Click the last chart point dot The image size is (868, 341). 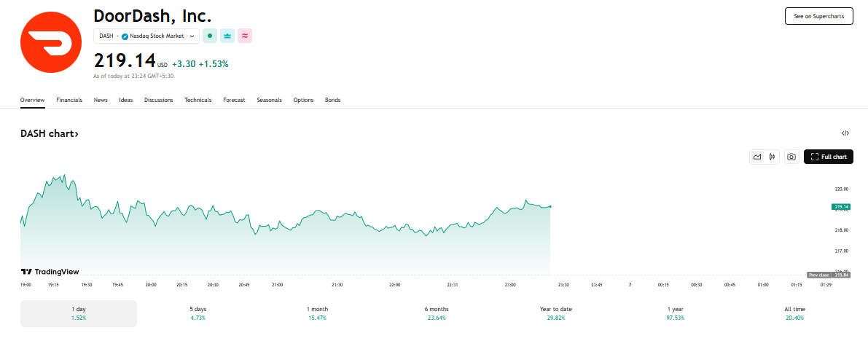coord(550,206)
